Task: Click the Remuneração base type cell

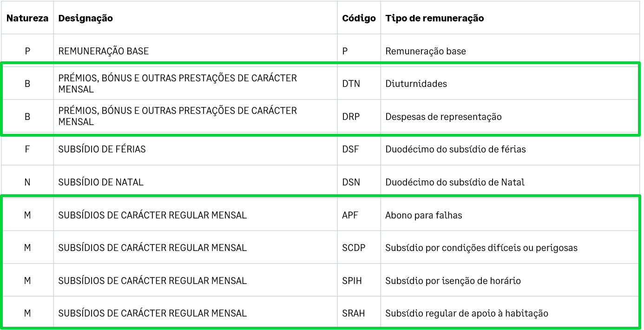Action: click(x=510, y=51)
